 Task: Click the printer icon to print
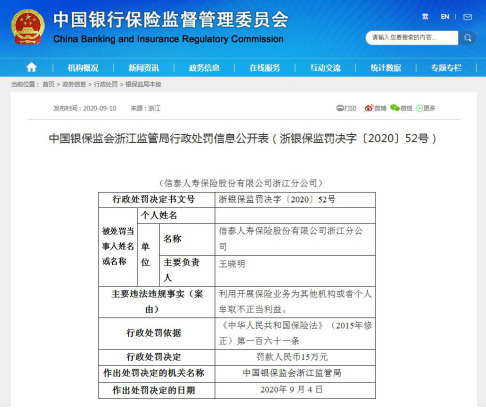pos(340,108)
